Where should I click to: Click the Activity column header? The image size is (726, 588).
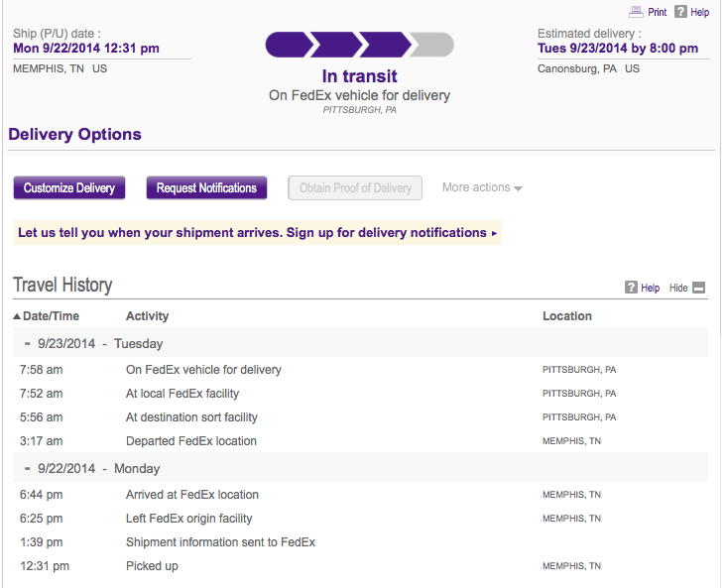pyautogui.click(x=147, y=316)
